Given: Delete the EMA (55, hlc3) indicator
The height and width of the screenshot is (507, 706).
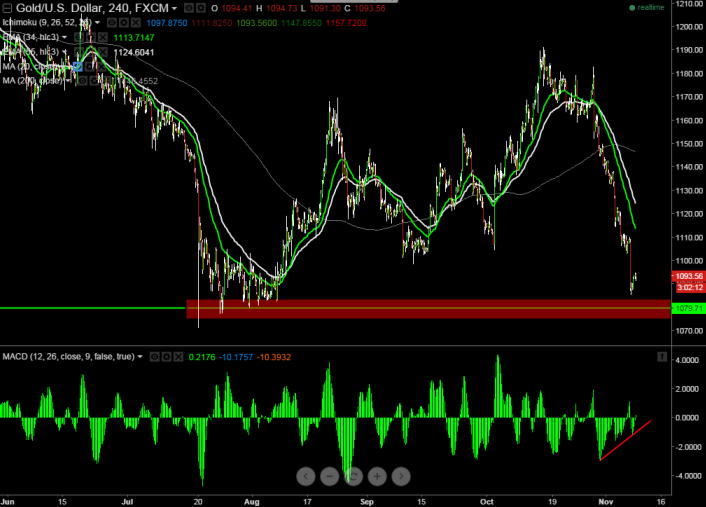Looking at the screenshot, I should [x=103, y=52].
